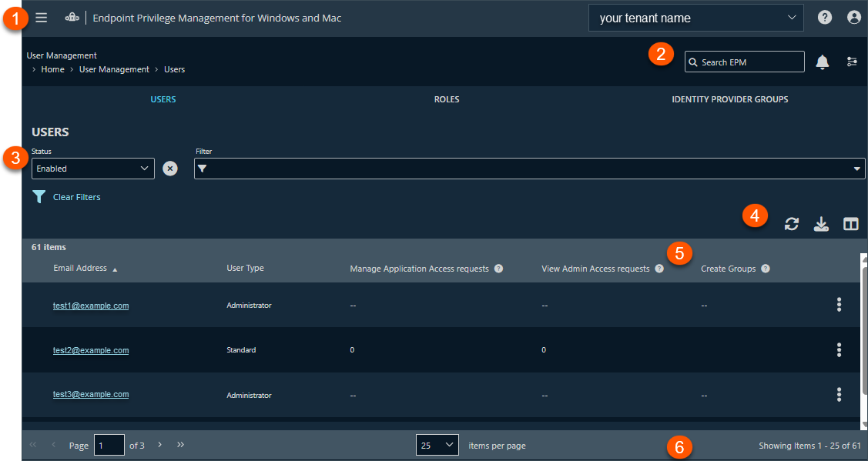The height and width of the screenshot is (461, 868).
Task: Click User Management in the breadcrumb
Action: [114, 70]
